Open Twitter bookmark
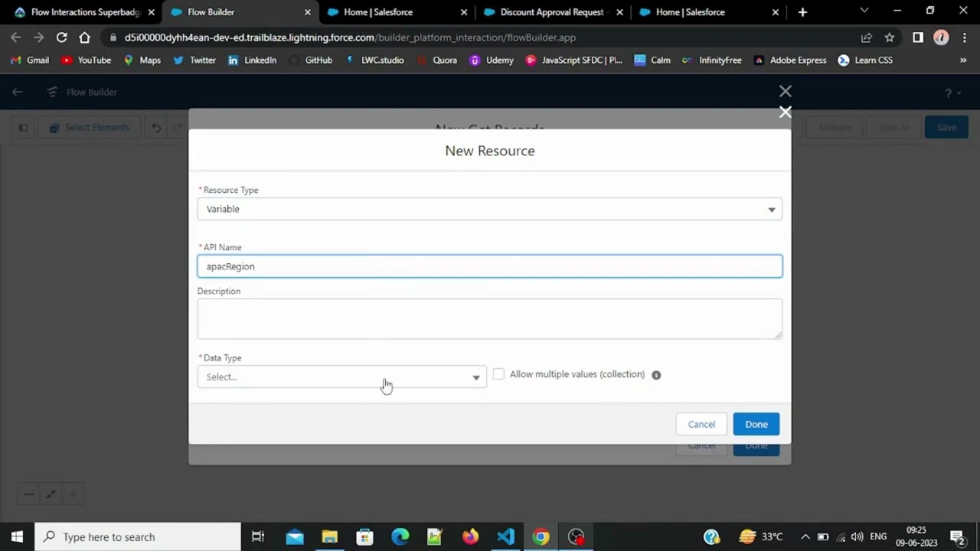 (194, 60)
